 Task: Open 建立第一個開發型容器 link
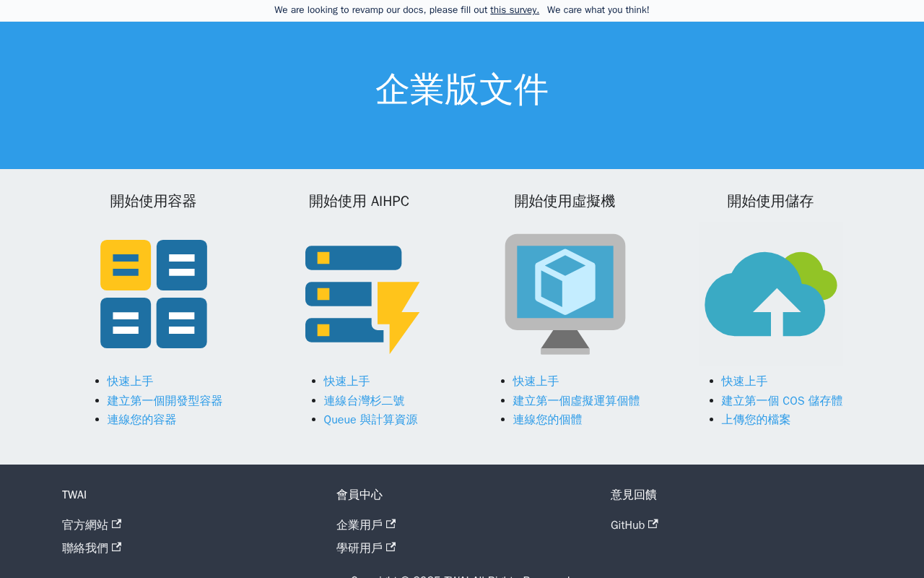(x=165, y=400)
